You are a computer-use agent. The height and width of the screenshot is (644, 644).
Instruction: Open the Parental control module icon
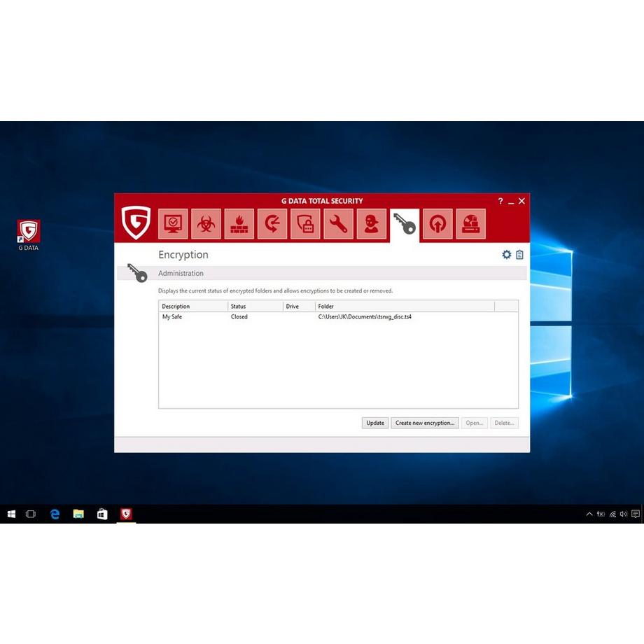pyautogui.click(x=371, y=223)
